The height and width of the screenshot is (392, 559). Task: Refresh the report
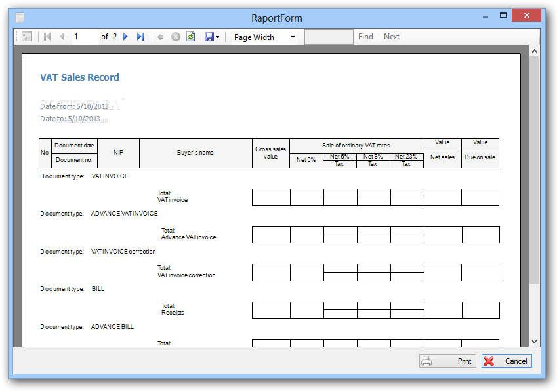pos(191,37)
